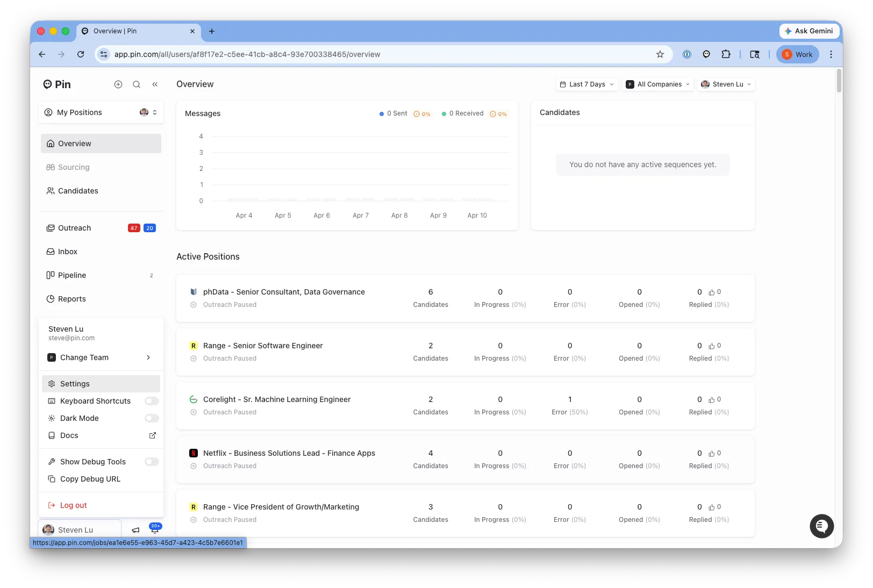Image resolution: width=873 pixels, height=588 pixels.
Task: Click the Pin extension icon in toolbar
Action: [x=706, y=54]
